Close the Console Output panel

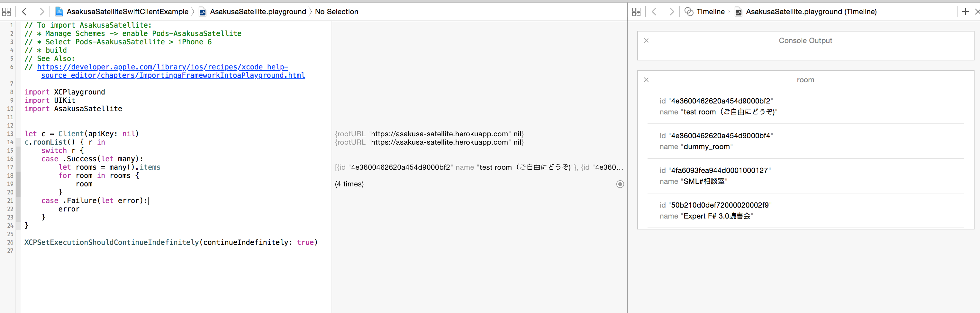[x=646, y=41]
